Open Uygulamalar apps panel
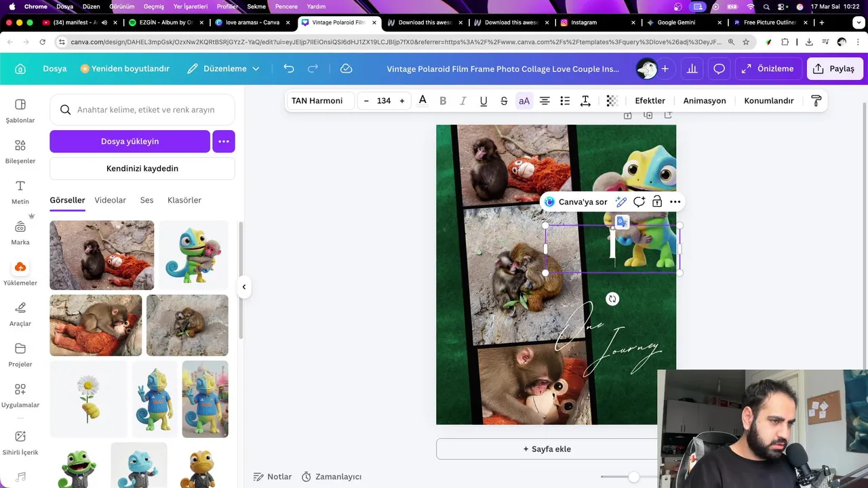The height and width of the screenshot is (488, 868). [x=20, y=396]
